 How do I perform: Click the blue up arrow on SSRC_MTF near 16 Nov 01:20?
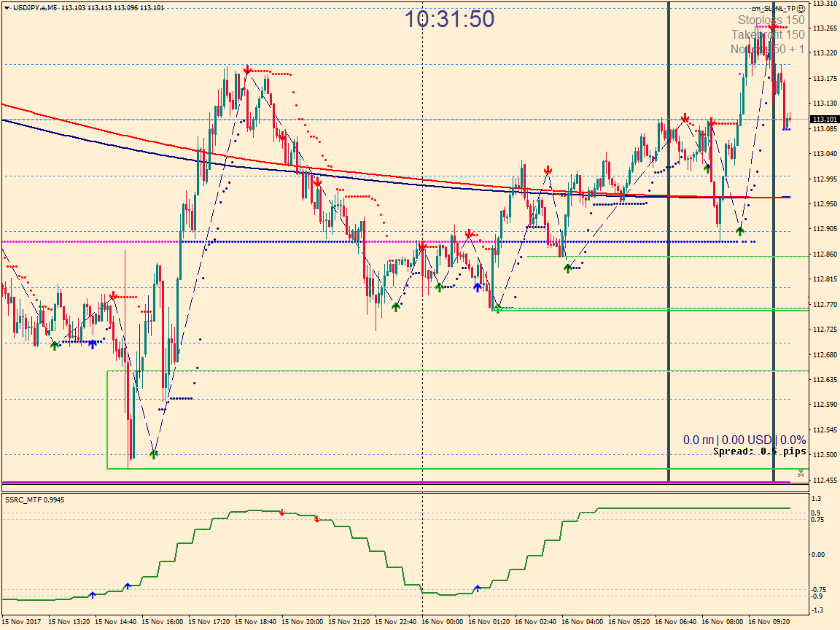tap(478, 588)
